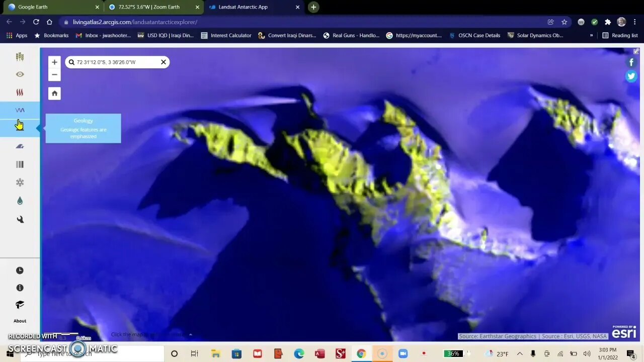This screenshot has height=362, width=644.
Task: Click the address bar URL
Action: click(135, 22)
